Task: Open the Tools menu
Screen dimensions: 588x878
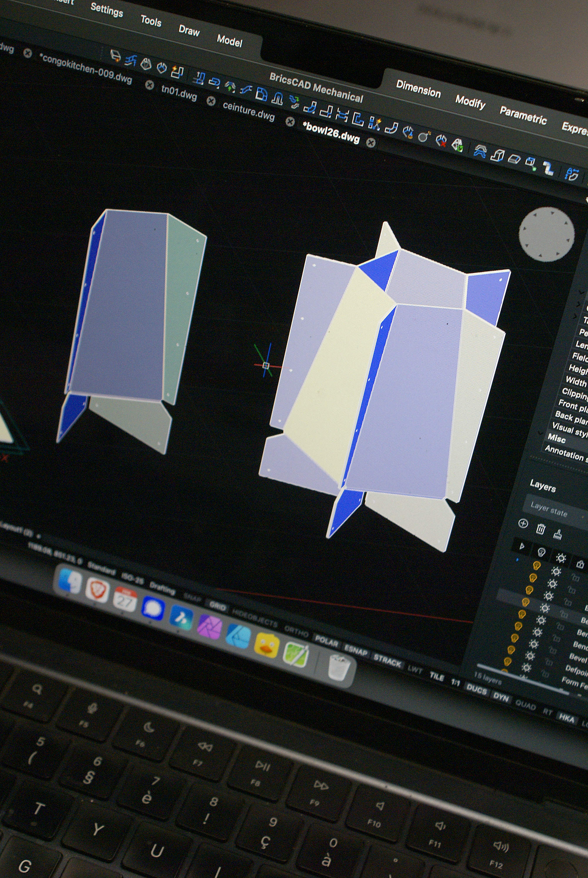Action: coord(151,21)
